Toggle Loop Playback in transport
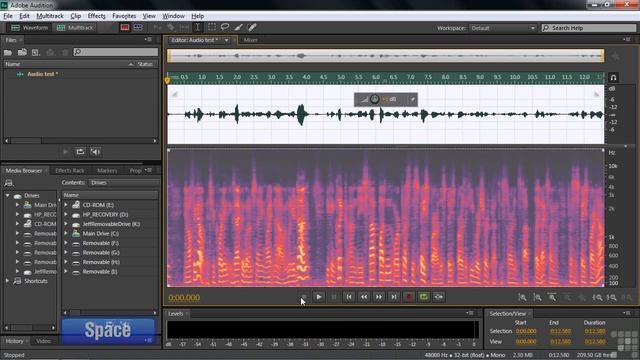Screen dimensions: 640x360 [x=424, y=297]
